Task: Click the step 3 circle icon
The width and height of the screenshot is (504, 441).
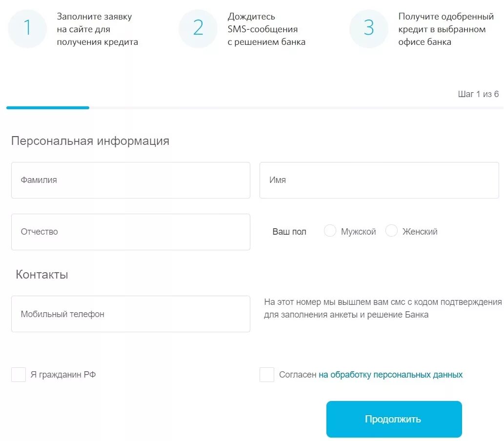Action: pyautogui.click(x=369, y=29)
